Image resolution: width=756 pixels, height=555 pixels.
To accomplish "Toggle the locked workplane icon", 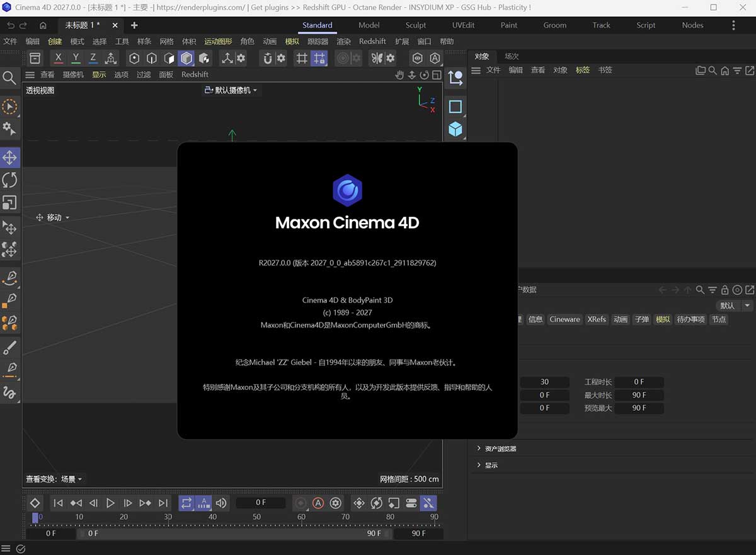I will click(319, 58).
